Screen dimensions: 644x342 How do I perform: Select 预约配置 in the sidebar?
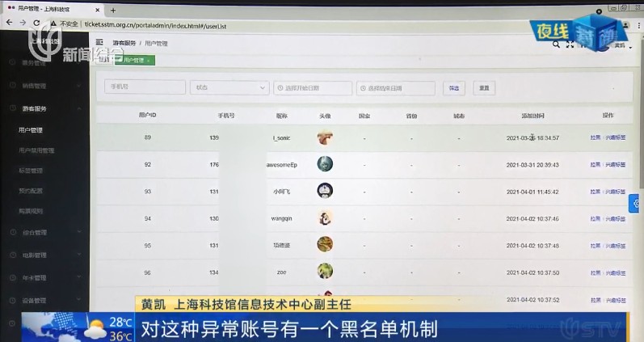(x=31, y=191)
